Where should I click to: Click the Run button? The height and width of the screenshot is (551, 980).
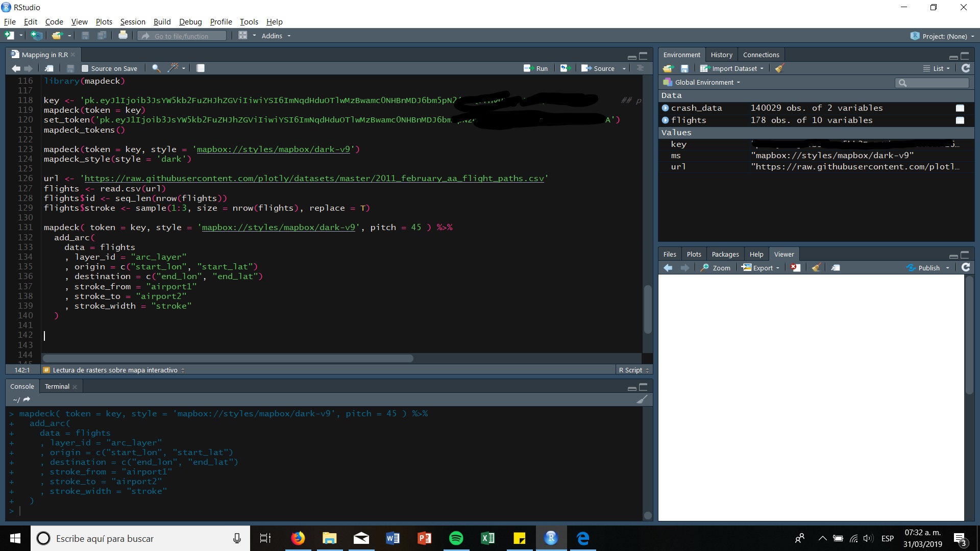pyautogui.click(x=536, y=68)
